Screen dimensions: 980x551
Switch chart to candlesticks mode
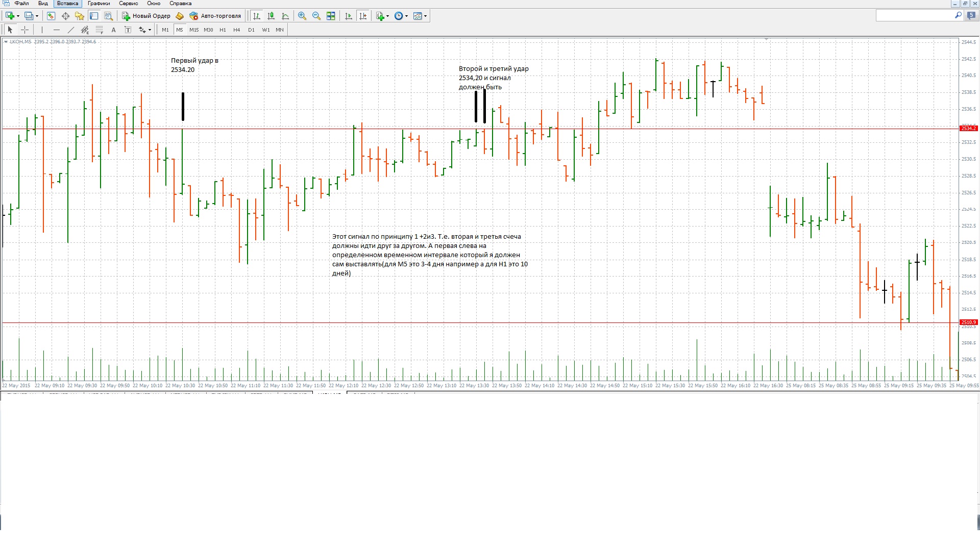[271, 16]
